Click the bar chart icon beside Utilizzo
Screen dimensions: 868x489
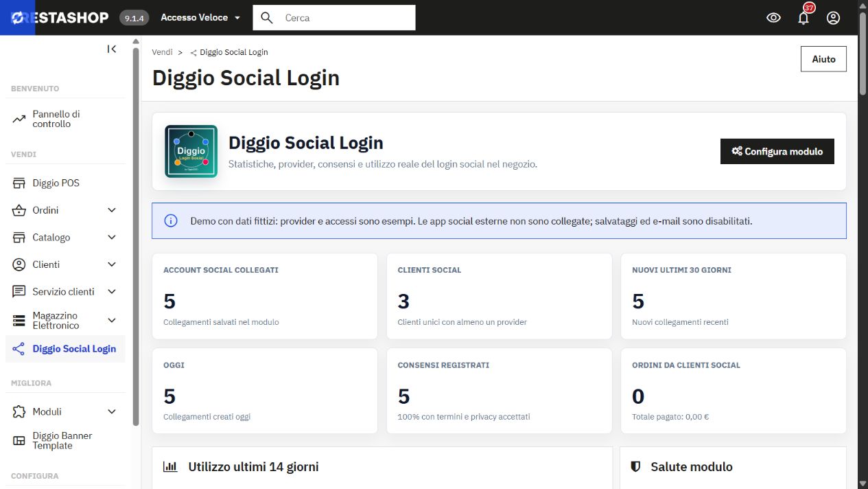tap(170, 467)
